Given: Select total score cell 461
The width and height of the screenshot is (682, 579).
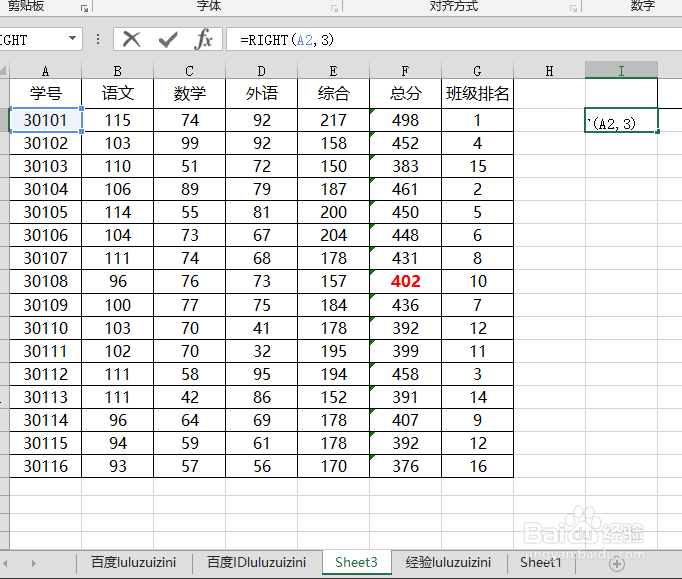Looking at the screenshot, I should pyautogui.click(x=405, y=189).
